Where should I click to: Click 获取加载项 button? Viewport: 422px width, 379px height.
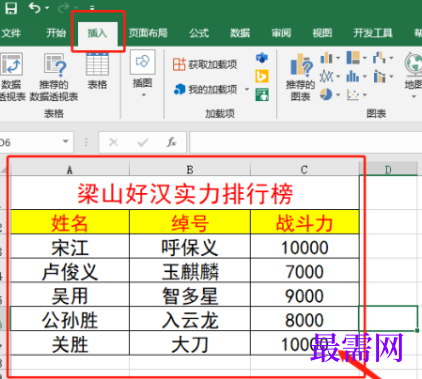tap(205, 64)
